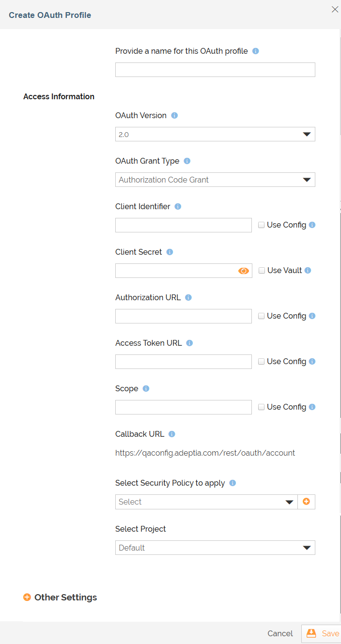Screen dimensions: 341x644
Task: Open the OAuth Version dropdown
Action: (x=215, y=134)
